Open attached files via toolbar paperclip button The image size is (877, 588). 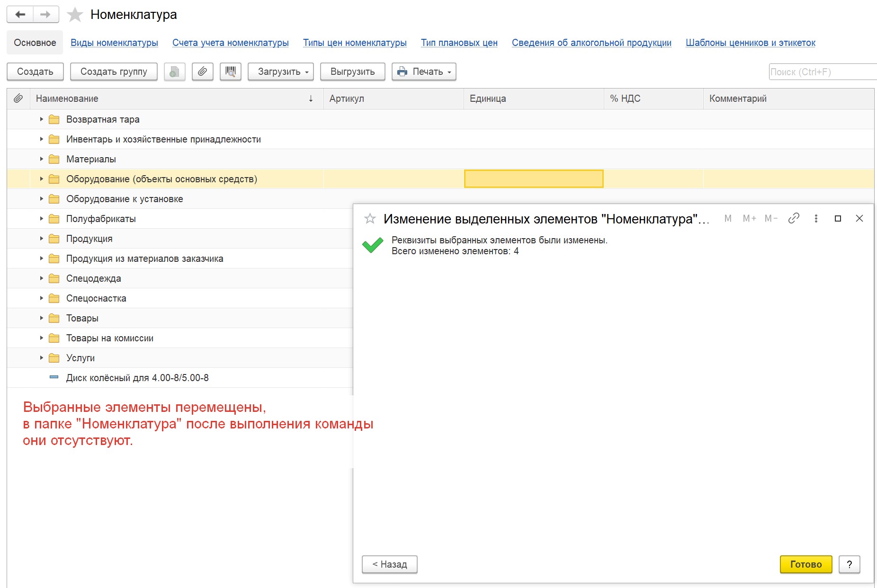click(x=203, y=72)
